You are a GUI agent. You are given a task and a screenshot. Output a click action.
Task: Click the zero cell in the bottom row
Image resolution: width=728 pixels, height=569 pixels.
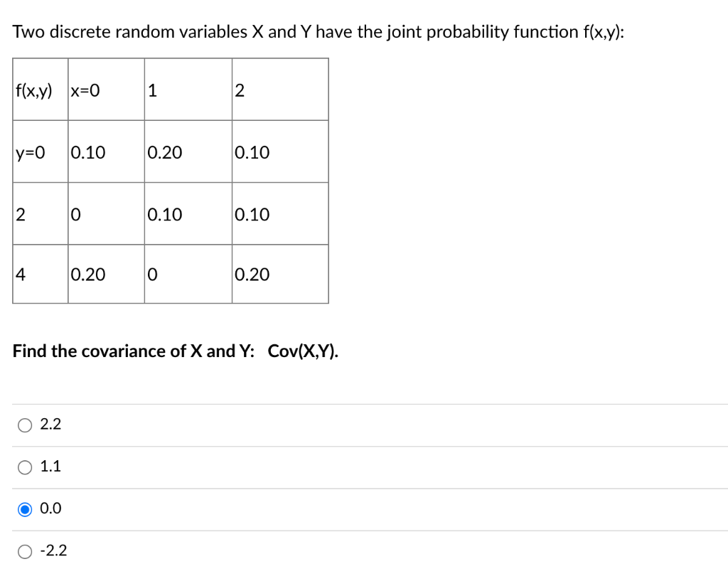point(187,274)
